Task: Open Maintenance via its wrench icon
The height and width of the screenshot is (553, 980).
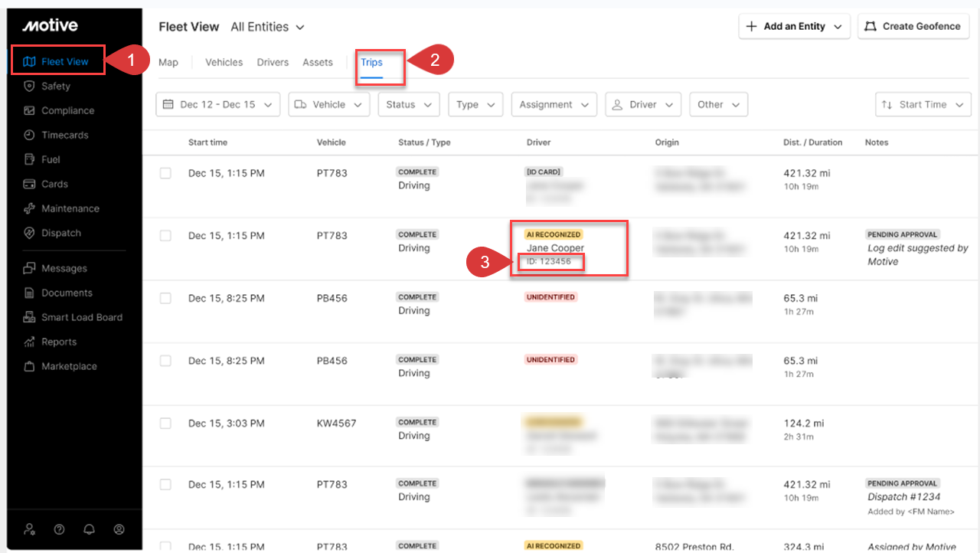Action: [29, 209]
